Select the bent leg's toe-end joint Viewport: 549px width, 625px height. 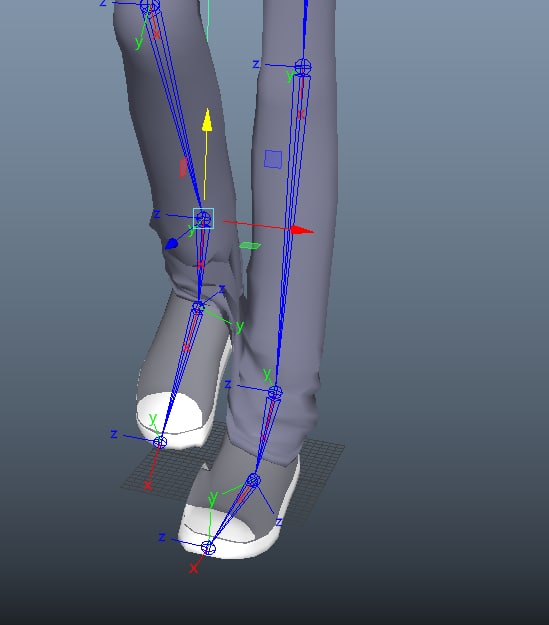tap(160, 442)
